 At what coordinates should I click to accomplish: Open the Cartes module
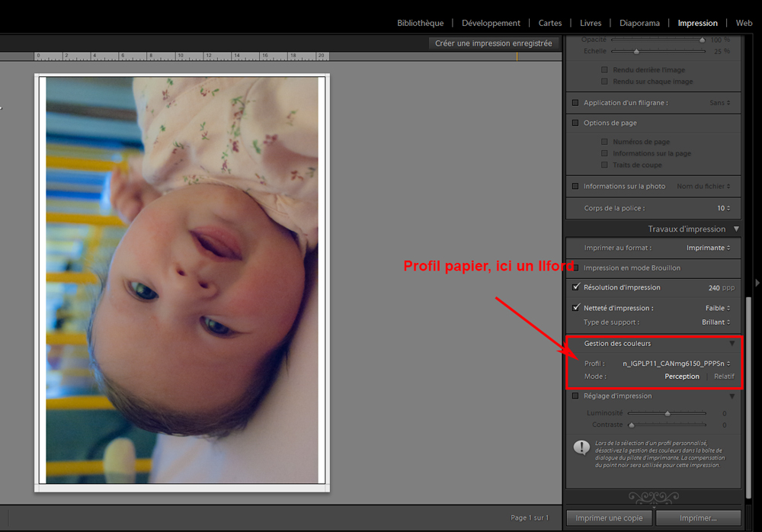550,23
